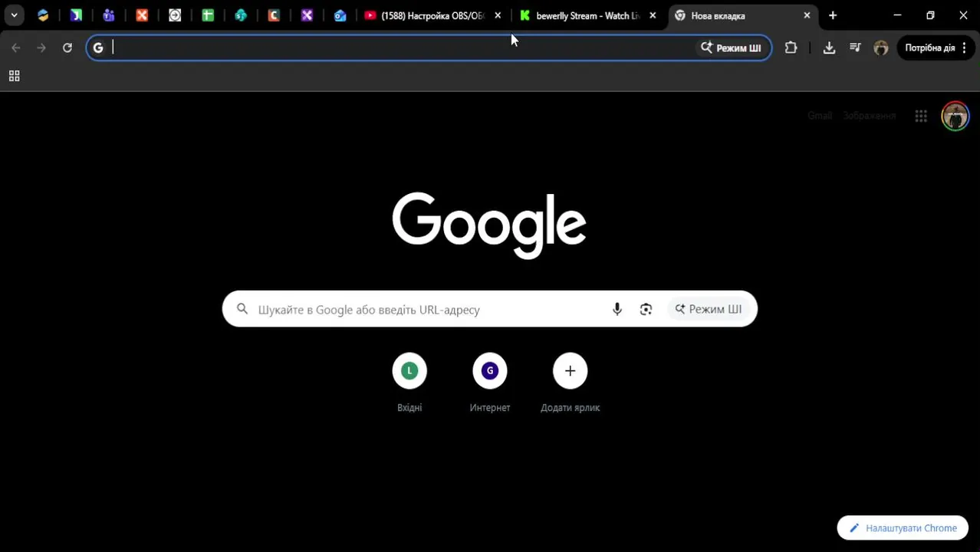Open a new tab with plus button

tap(833, 15)
